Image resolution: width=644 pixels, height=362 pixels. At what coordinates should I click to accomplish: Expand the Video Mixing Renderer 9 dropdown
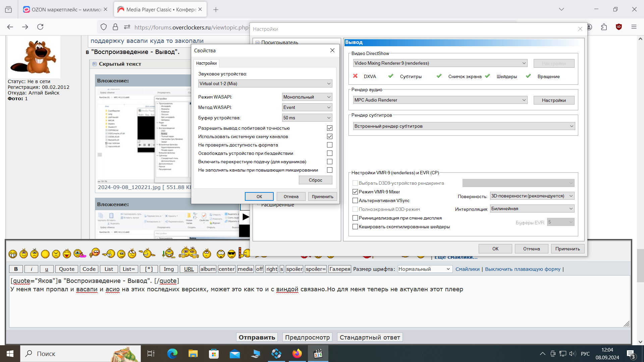(440, 63)
